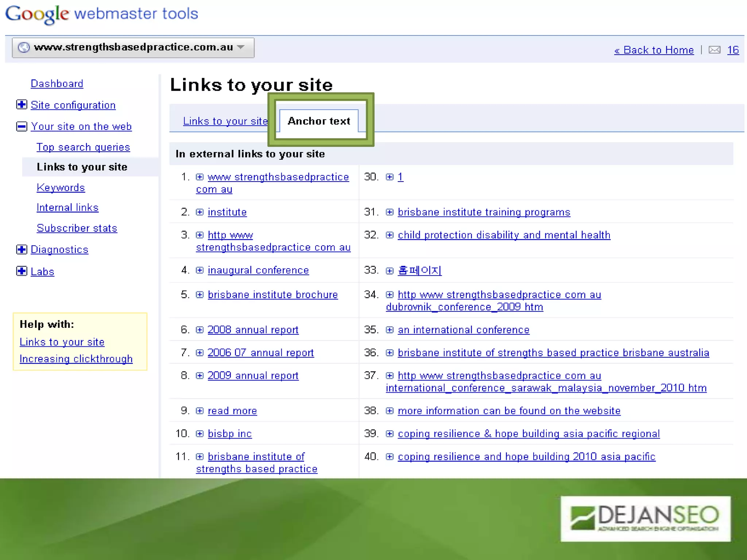Expand plus icon beside 'institute' anchor
Screen dimensions: 747x560
tap(200, 212)
